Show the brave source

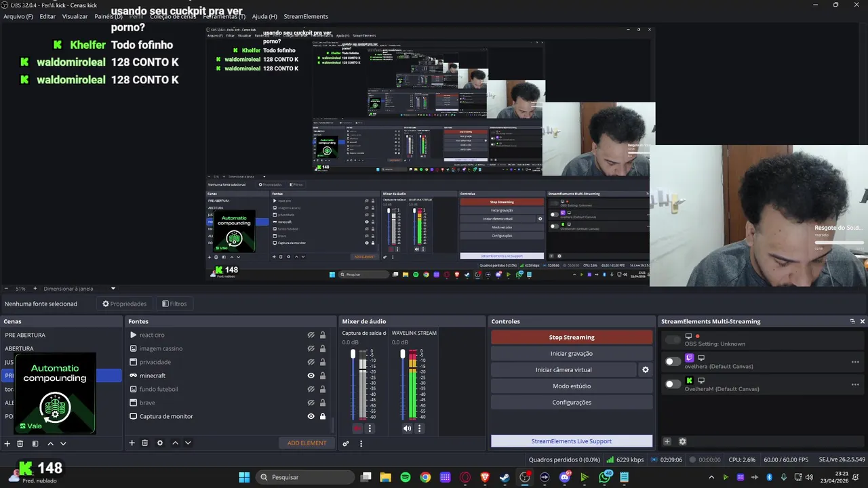(311, 403)
